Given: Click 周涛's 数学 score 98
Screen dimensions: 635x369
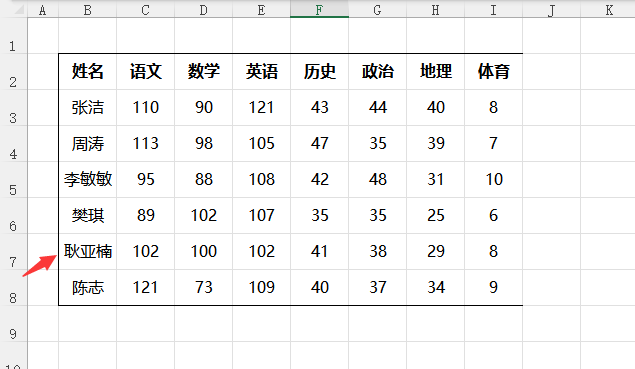Looking at the screenshot, I should pos(203,143).
